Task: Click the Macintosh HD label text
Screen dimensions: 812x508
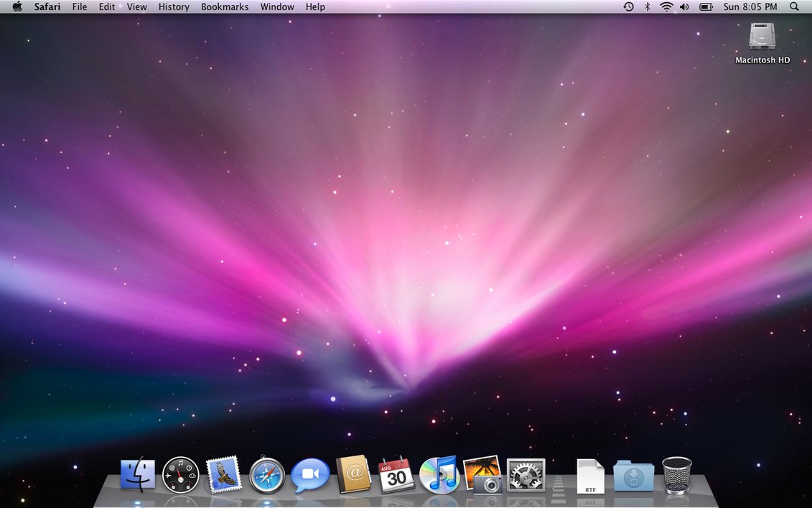Action: [x=762, y=60]
